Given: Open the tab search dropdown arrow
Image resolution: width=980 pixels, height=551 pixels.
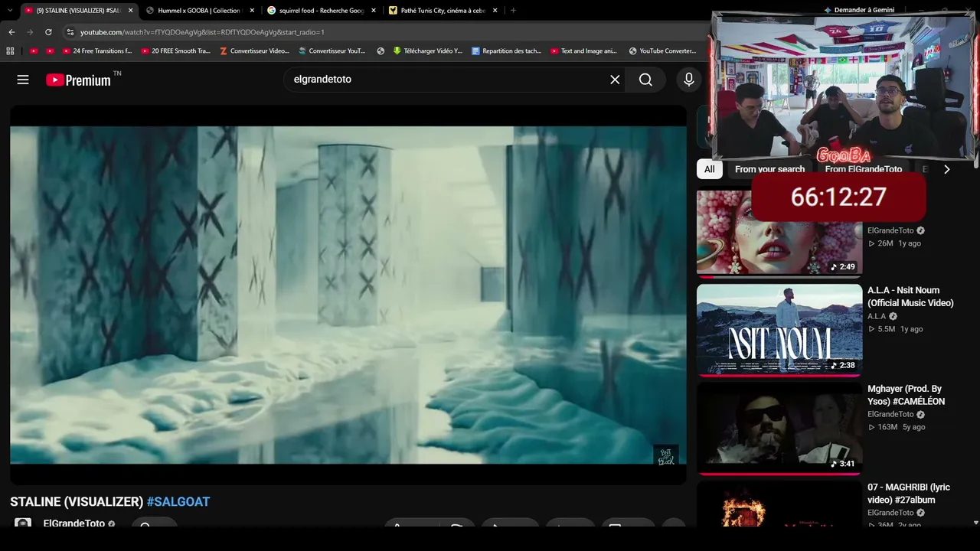Looking at the screenshot, I should (10, 11).
